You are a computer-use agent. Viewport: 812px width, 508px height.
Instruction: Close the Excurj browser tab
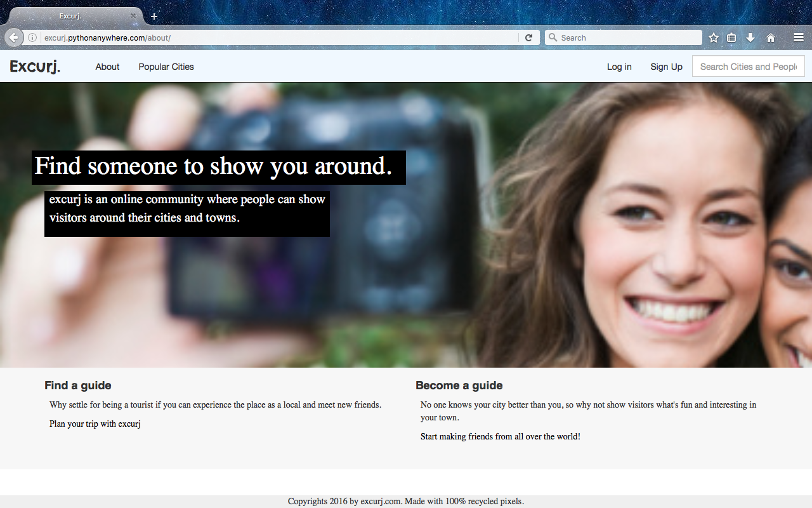pos(133,16)
